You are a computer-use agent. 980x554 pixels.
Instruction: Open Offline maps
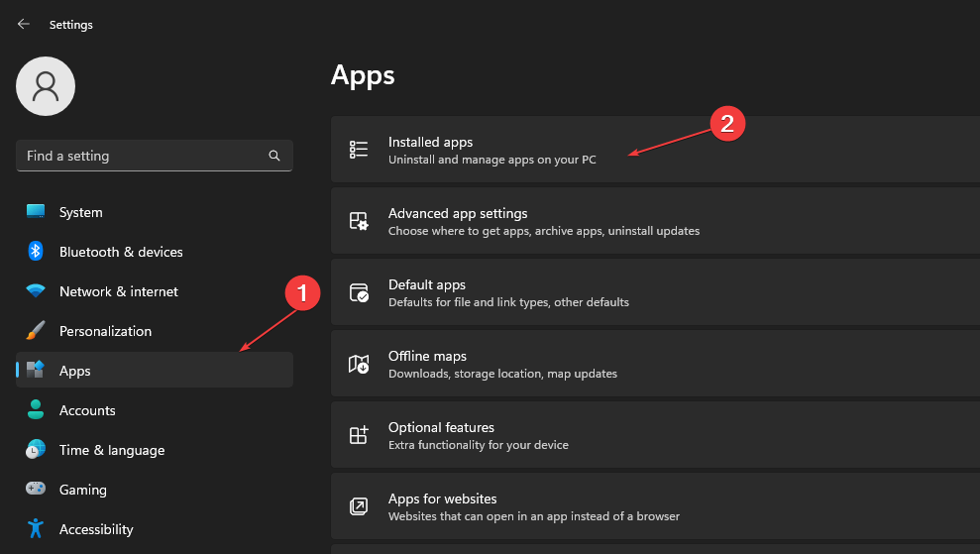pos(655,364)
